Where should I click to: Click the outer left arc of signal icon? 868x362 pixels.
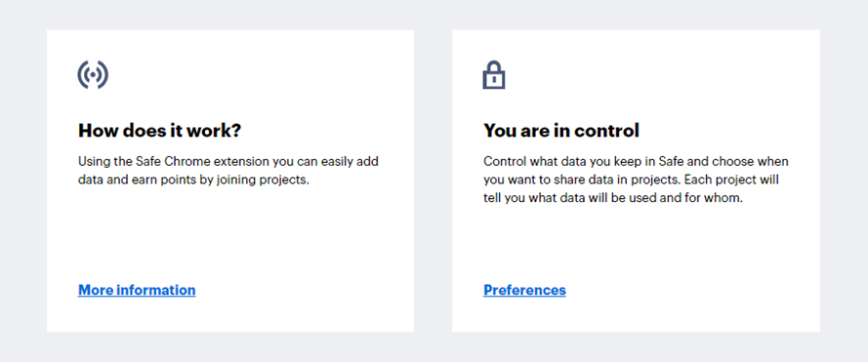pyautogui.click(x=80, y=75)
